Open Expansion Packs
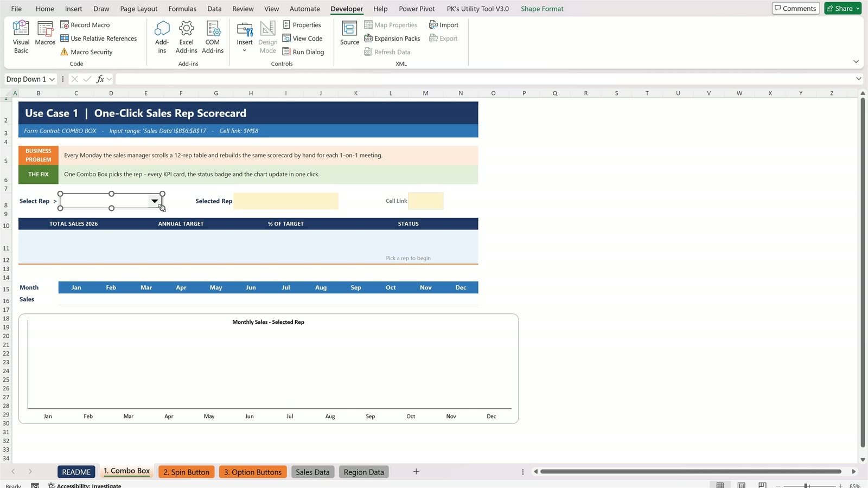 coord(392,38)
